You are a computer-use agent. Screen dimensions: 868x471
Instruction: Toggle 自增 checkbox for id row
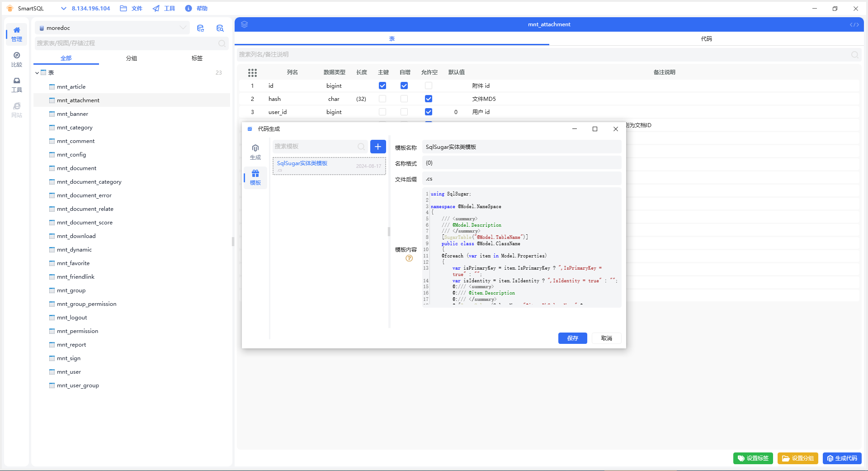click(x=404, y=86)
